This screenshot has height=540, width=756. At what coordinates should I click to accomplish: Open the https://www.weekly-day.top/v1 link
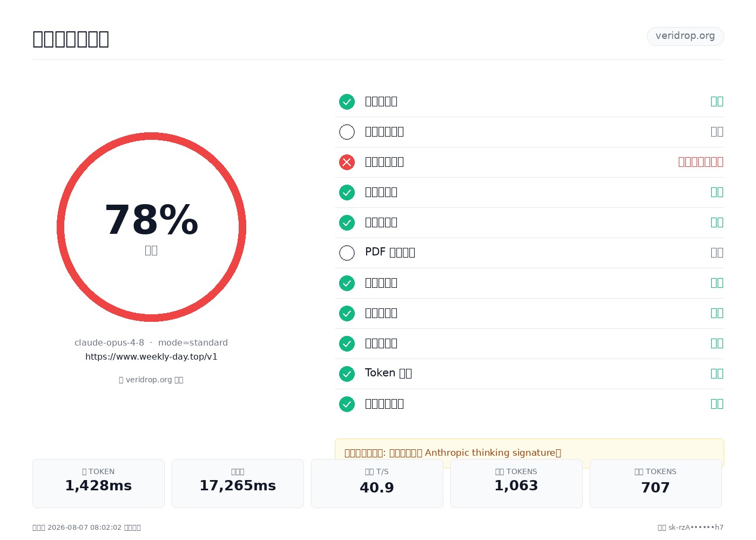151,356
